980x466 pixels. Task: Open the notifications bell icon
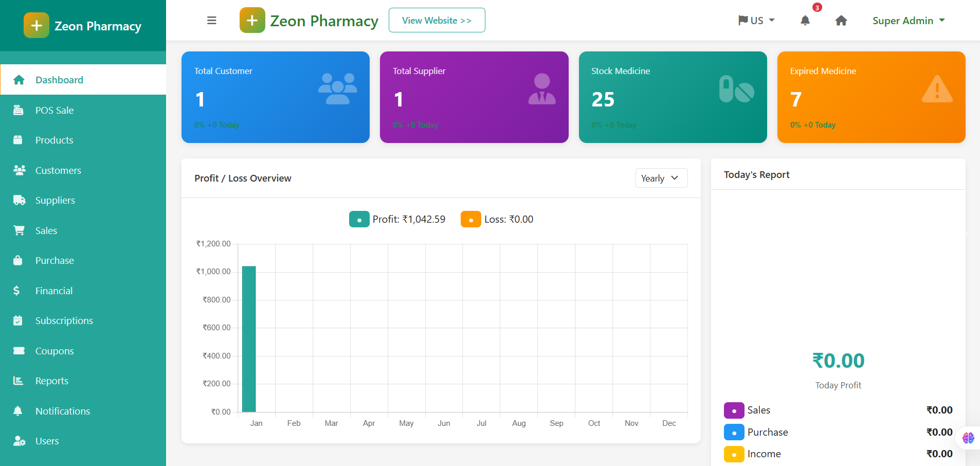coord(805,21)
